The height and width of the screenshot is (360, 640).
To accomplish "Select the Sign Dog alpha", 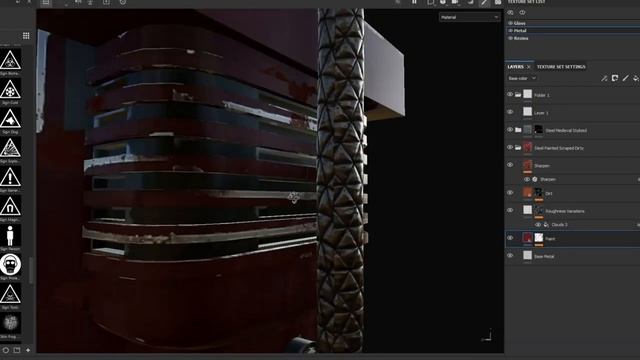I will click(10, 119).
